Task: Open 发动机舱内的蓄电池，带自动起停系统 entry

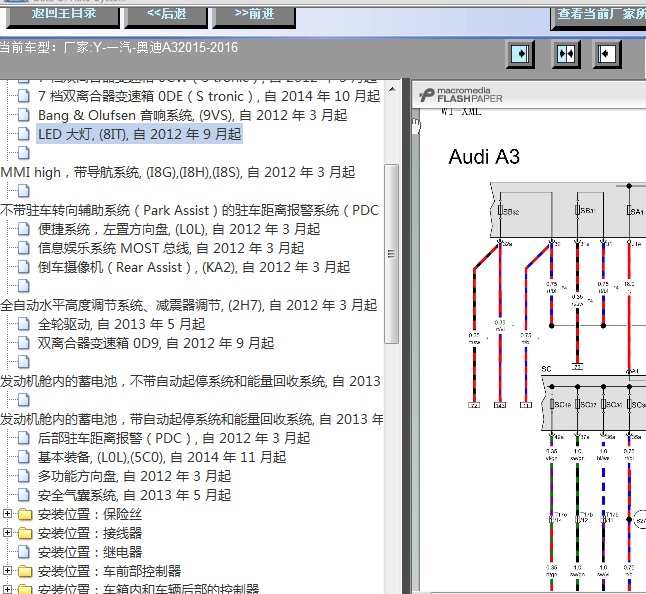Action: tap(192, 419)
